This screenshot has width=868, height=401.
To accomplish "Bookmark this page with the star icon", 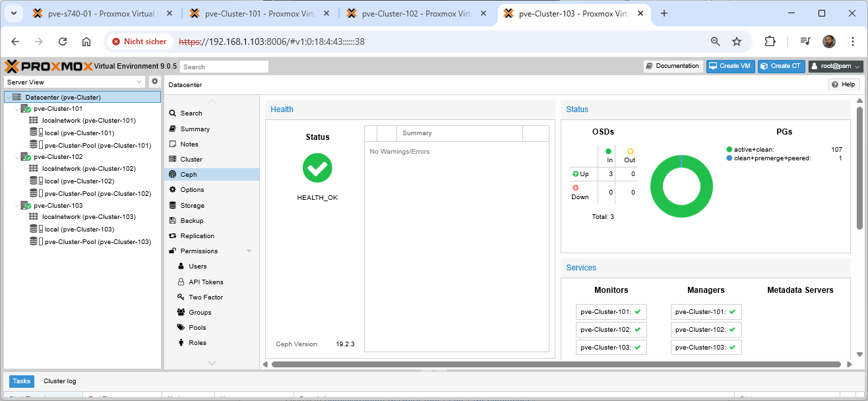I will pos(737,41).
